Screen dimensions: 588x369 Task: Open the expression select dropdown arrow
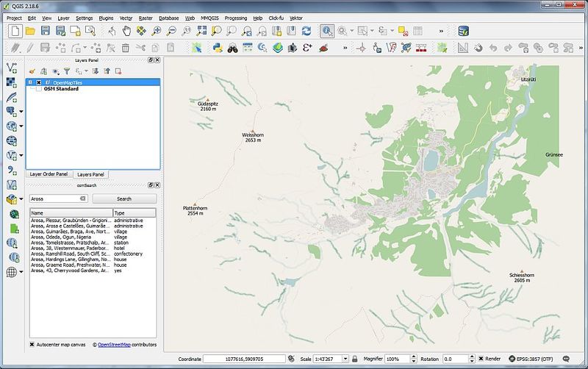tap(392, 31)
